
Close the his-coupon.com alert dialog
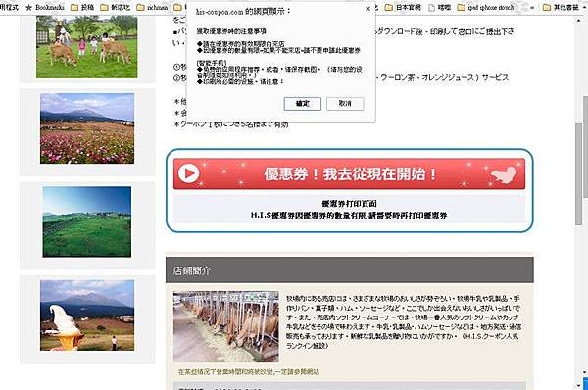pos(367,9)
